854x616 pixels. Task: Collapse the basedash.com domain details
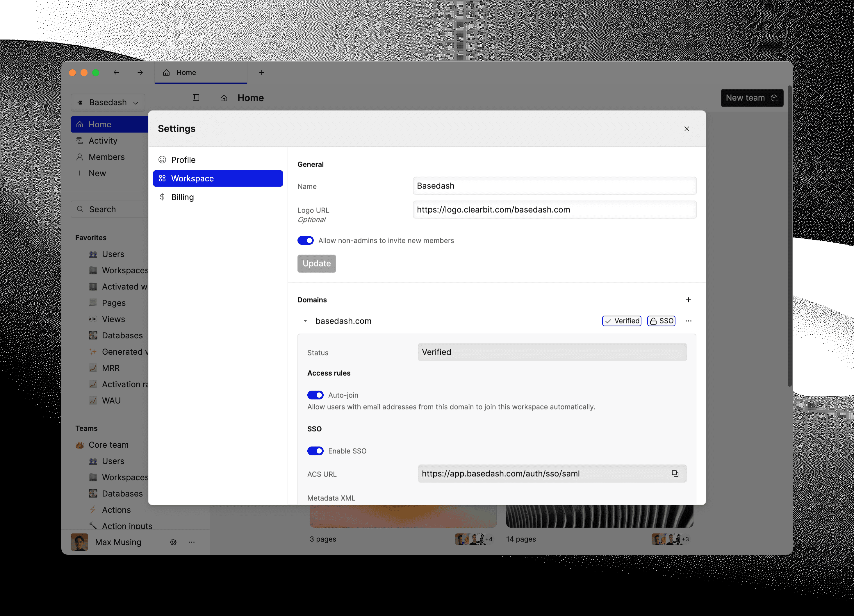[x=305, y=321]
